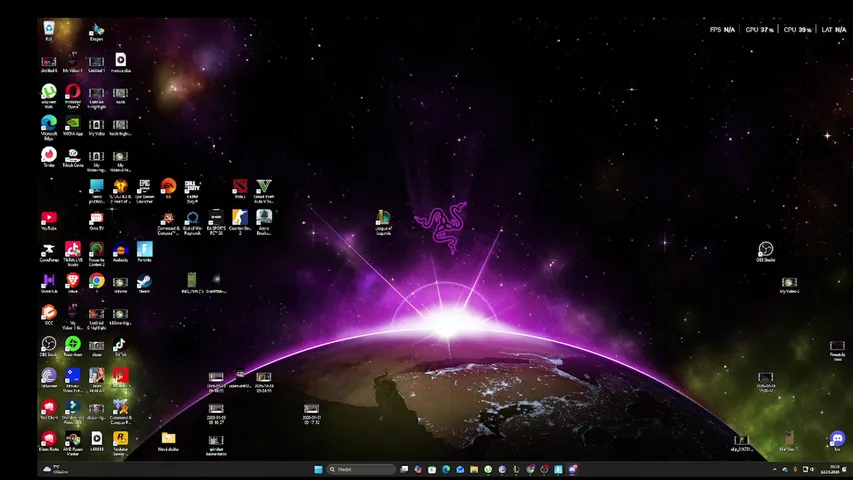The height and width of the screenshot is (480, 853).
Task: Open the Microsoft Edge desktop shortcut
Action: (49, 127)
